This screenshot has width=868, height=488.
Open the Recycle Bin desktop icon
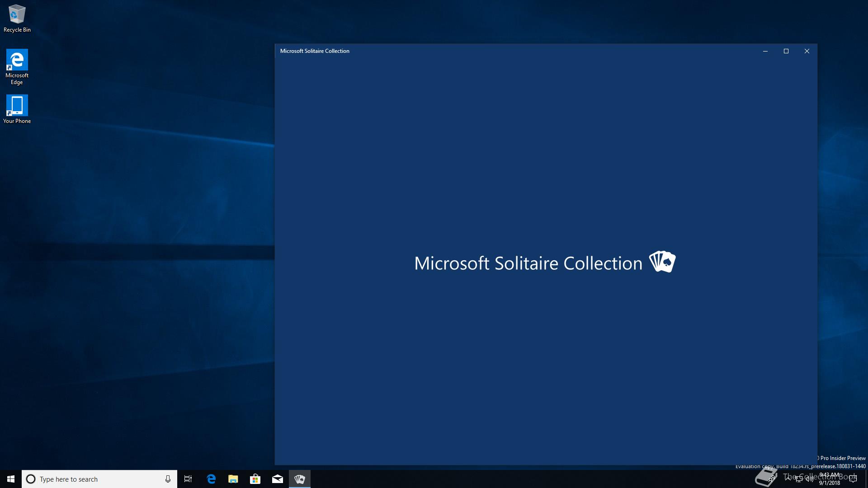coord(17,19)
